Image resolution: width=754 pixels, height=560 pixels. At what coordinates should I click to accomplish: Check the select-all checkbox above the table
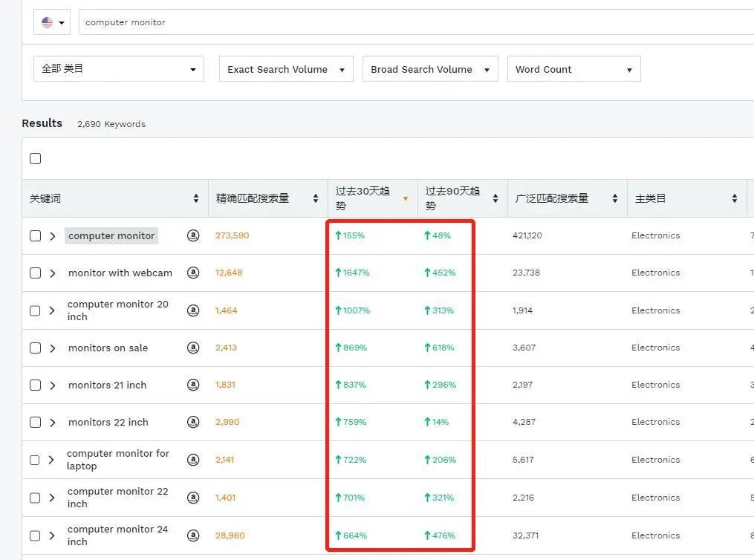point(35,158)
